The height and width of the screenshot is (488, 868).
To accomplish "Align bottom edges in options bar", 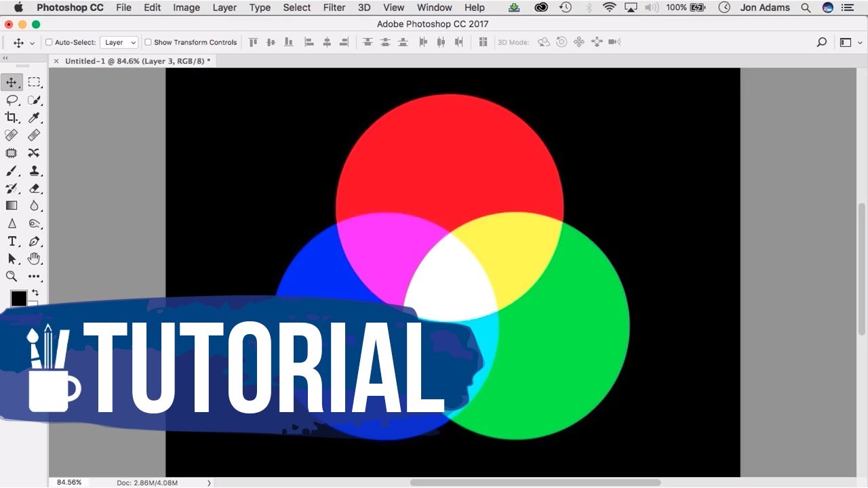I will (289, 42).
